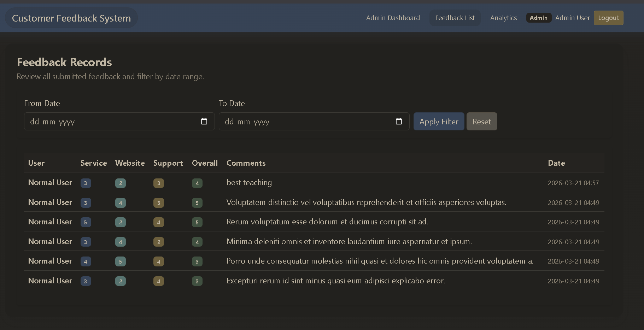Screen dimensions: 644x330
Task: Click the To Date label
Action: 232,103
